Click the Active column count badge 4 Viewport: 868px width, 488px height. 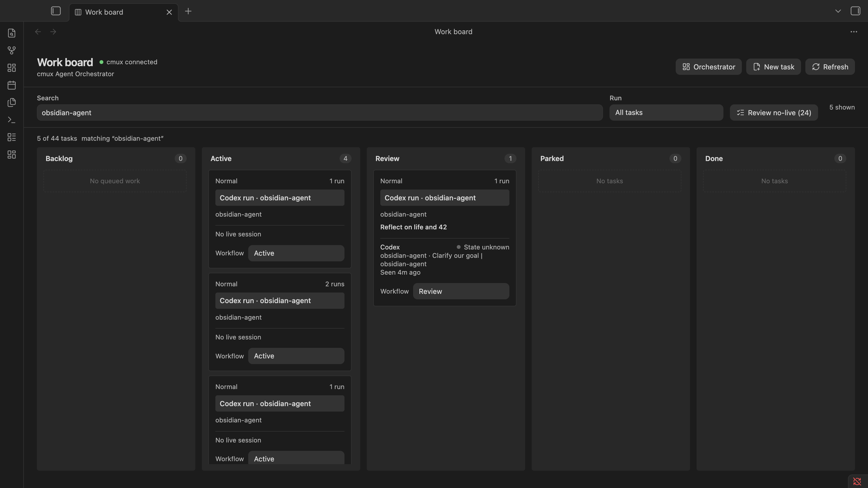pyautogui.click(x=345, y=158)
